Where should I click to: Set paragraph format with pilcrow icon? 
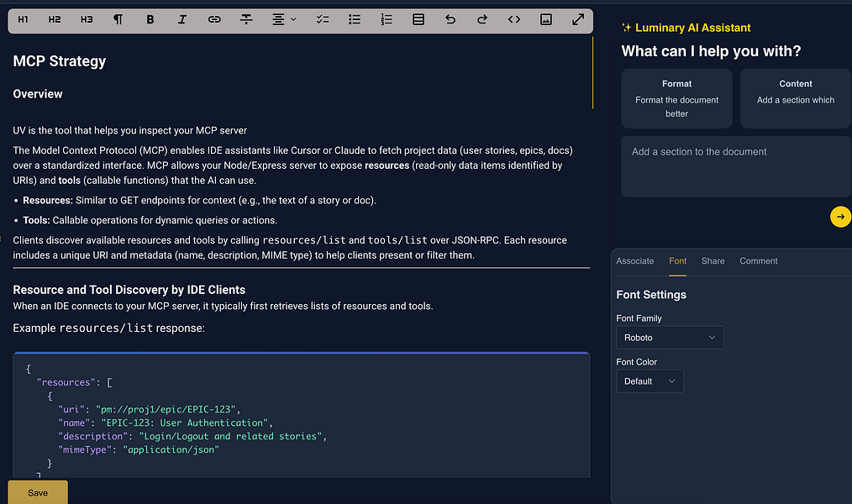click(x=118, y=19)
